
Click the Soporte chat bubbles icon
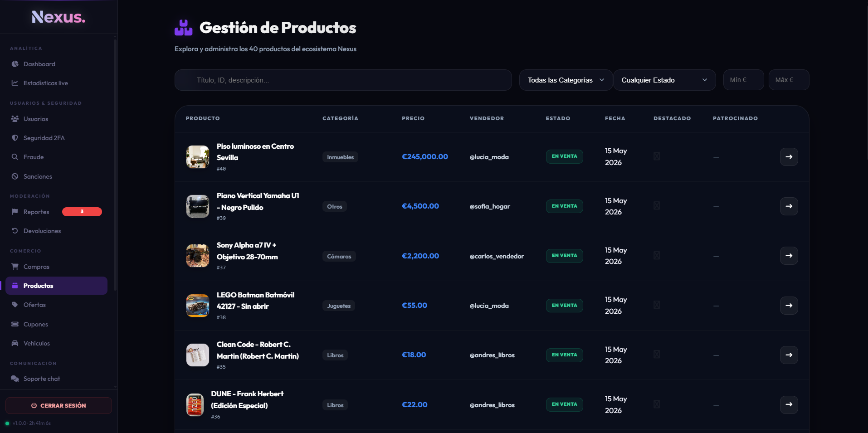pos(15,379)
